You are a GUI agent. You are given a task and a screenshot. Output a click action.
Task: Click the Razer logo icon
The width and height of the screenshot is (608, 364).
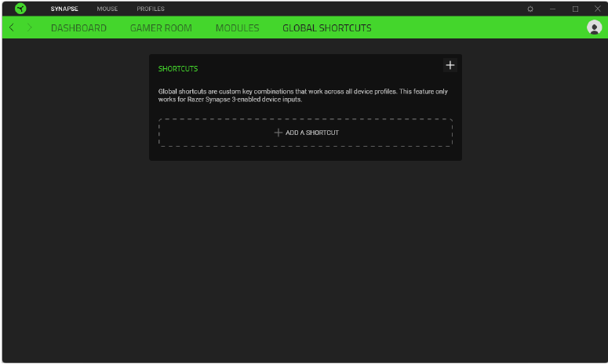click(x=20, y=8)
